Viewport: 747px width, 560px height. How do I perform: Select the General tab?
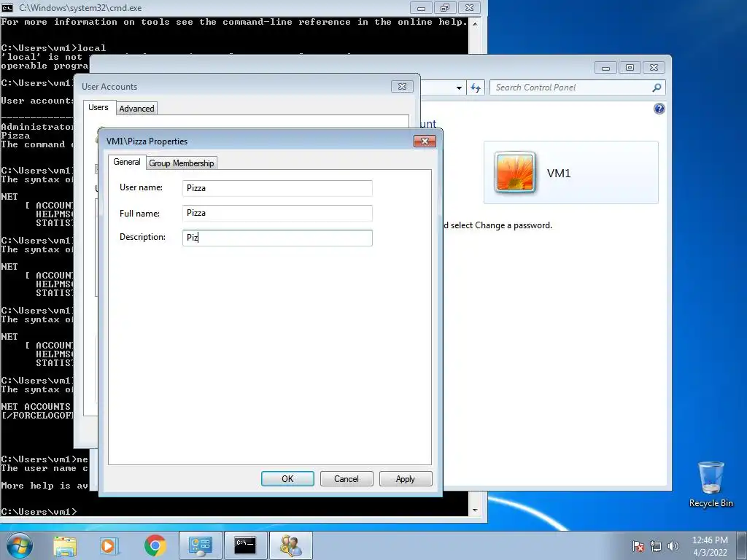click(x=127, y=162)
